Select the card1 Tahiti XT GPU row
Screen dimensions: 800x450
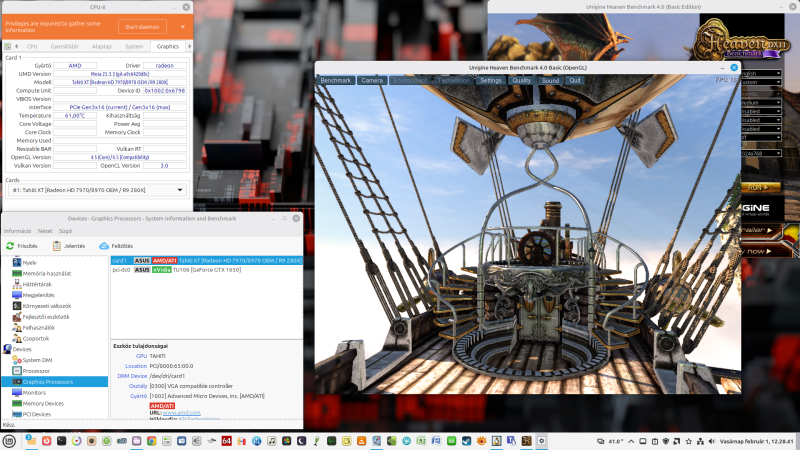207,261
